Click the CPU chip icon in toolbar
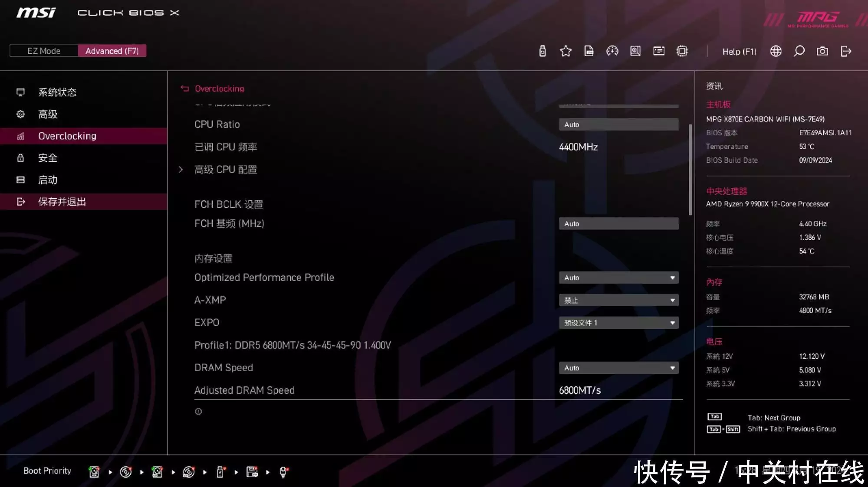Viewport: 868px width, 487px height. pyautogui.click(x=682, y=51)
